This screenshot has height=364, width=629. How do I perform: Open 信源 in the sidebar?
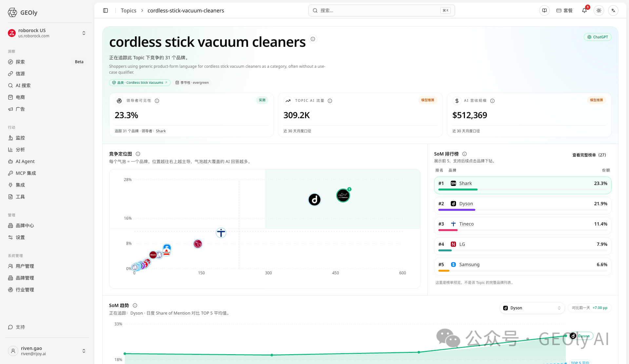point(47,74)
